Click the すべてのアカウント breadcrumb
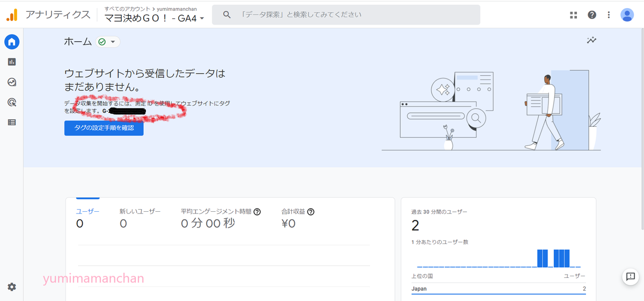The width and height of the screenshot is (644, 301). click(x=127, y=9)
